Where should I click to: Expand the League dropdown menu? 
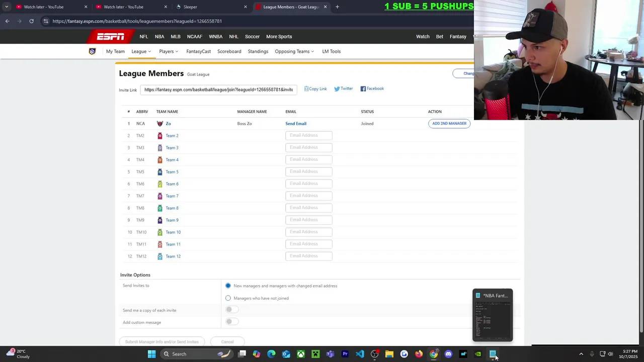(x=141, y=51)
